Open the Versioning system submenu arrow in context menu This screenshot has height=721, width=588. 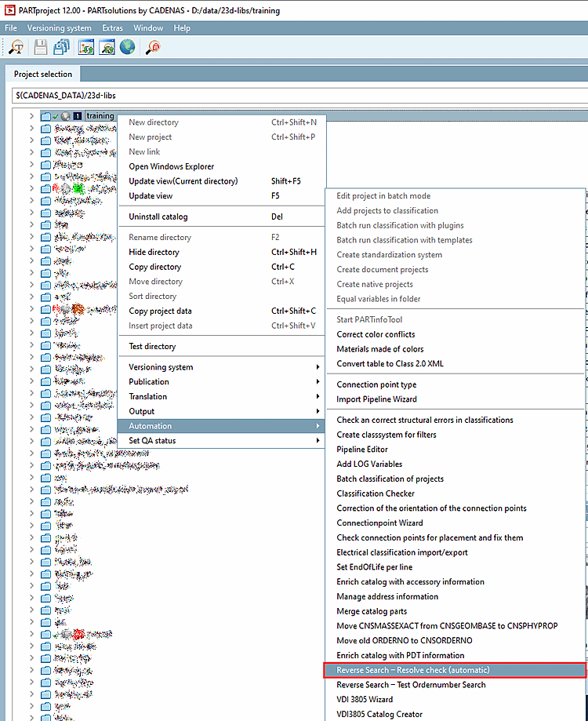318,367
